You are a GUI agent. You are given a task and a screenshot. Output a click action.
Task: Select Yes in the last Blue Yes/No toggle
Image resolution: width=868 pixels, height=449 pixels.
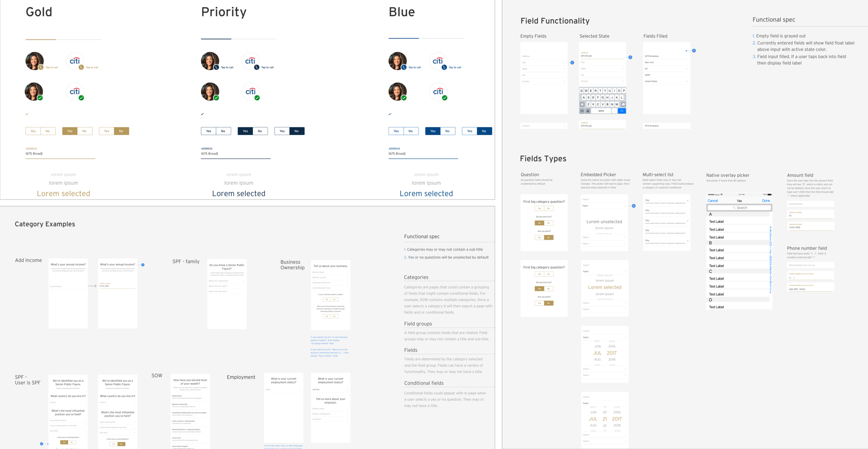(x=469, y=131)
